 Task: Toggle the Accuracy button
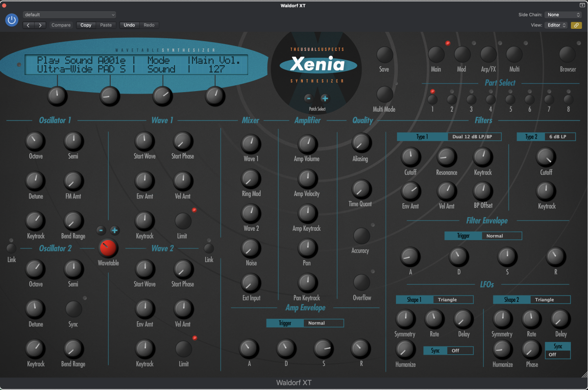coord(361,236)
